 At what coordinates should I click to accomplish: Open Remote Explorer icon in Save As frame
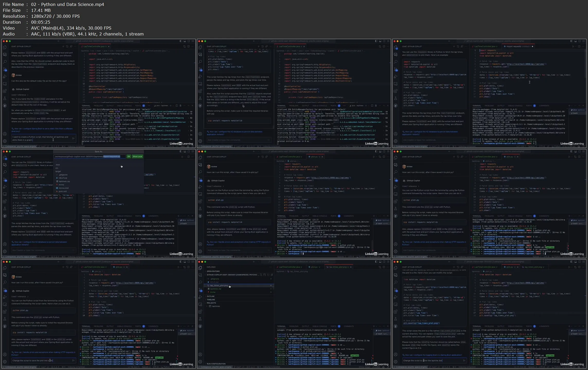5,194
